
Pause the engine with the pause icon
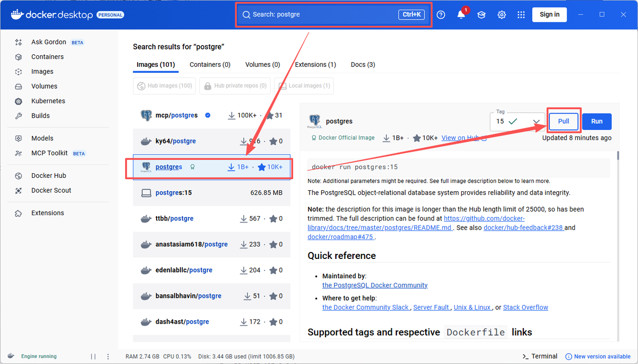tap(93, 357)
